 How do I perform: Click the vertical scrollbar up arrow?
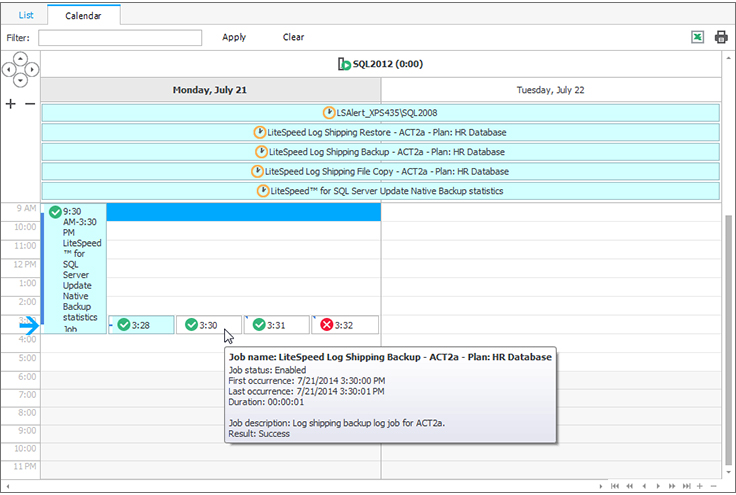click(x=728, y=58)
